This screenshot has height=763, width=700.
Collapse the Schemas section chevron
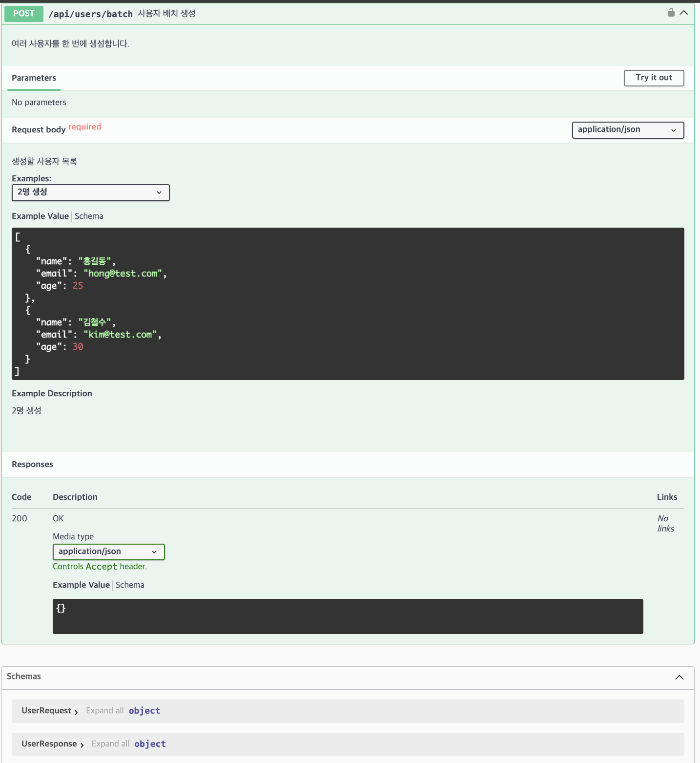tap(679, 678)
